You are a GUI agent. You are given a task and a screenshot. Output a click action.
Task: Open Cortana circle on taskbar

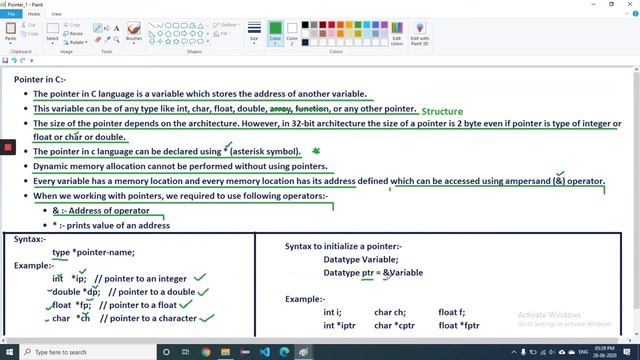click(x=166, y=352)
